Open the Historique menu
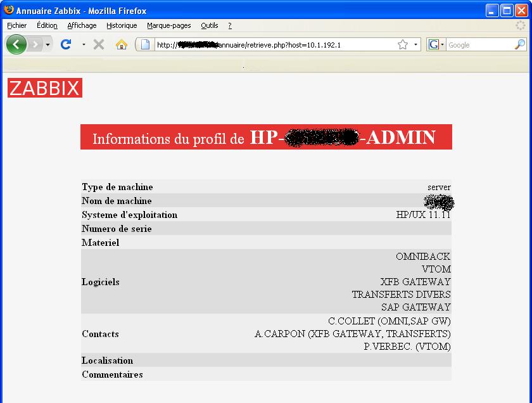This screenshot has width=532, height=403. click(122, 25)
